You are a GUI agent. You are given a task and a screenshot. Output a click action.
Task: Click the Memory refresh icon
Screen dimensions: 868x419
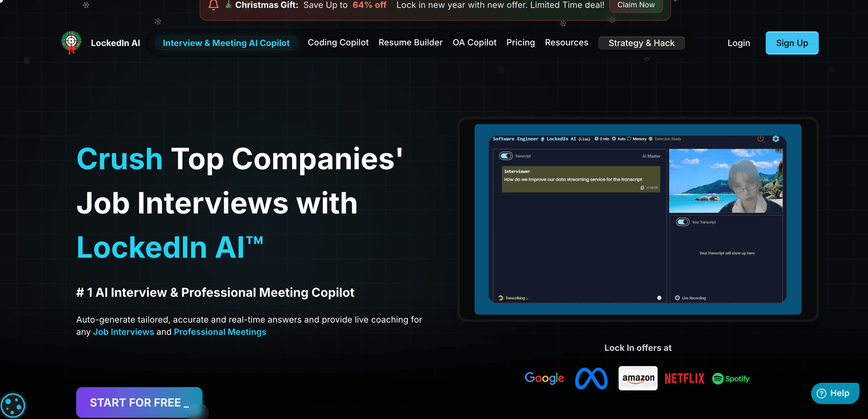coord(629,139)
